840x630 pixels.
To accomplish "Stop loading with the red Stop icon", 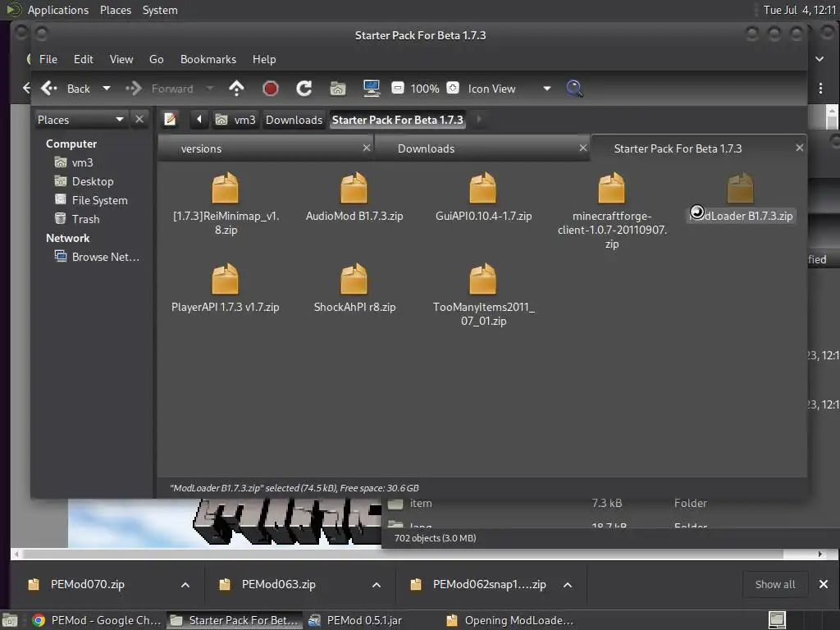I will click(x=271, y=89).
